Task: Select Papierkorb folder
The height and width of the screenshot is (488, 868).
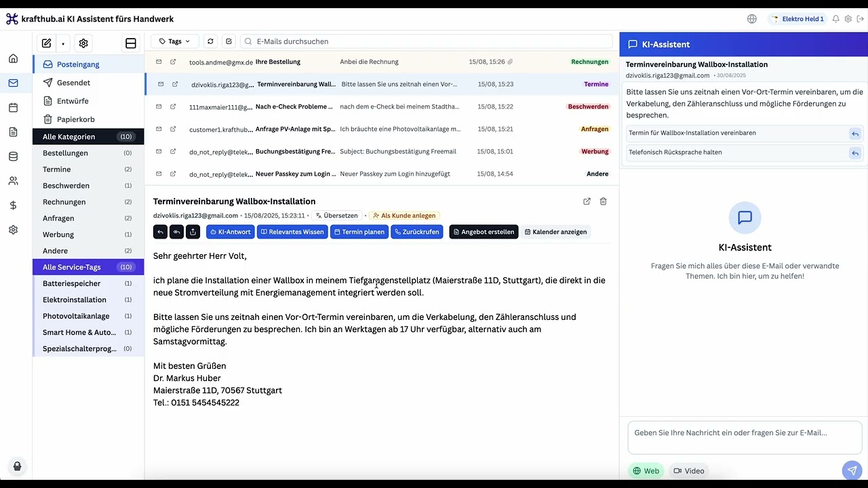Action: point(88,119)
